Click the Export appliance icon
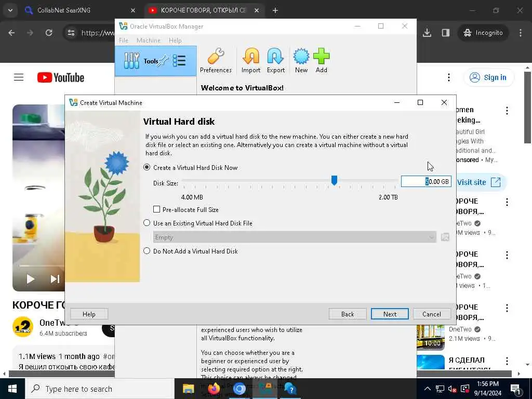This screenshot has height=399, width=532. coord(275,61)
